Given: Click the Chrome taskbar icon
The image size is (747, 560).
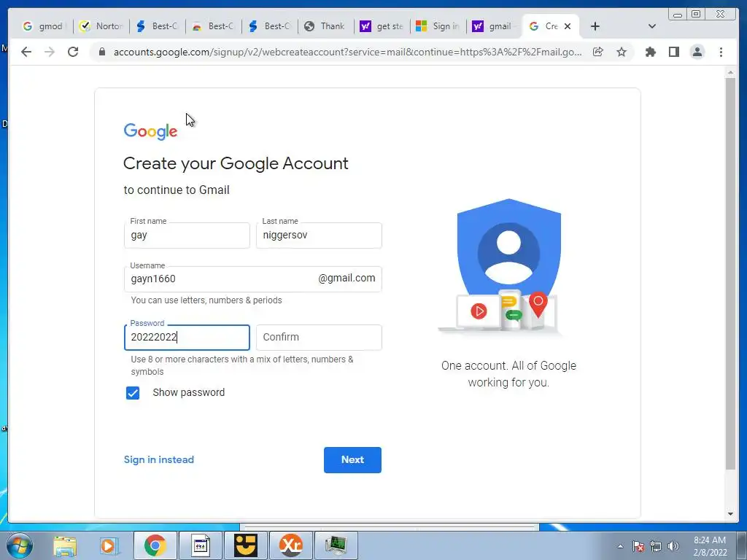Looking at the screenshot, I should [x=155, y=545].
